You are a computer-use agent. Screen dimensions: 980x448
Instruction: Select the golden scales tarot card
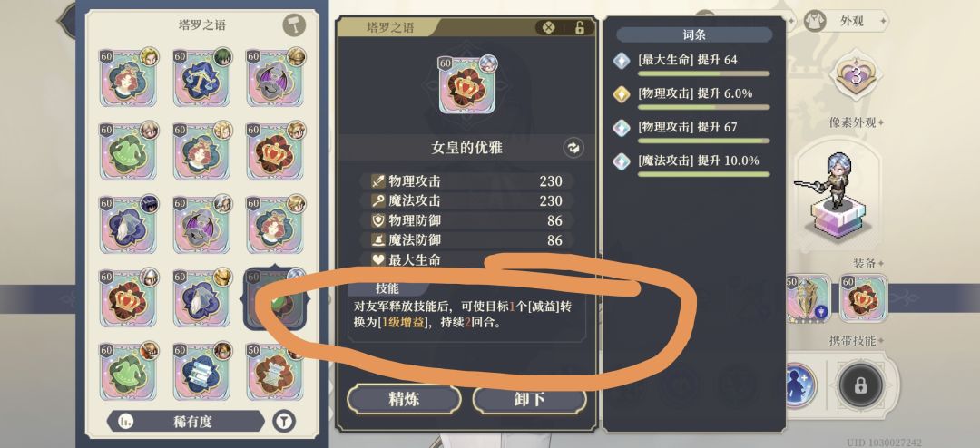(x=201, y=78)
